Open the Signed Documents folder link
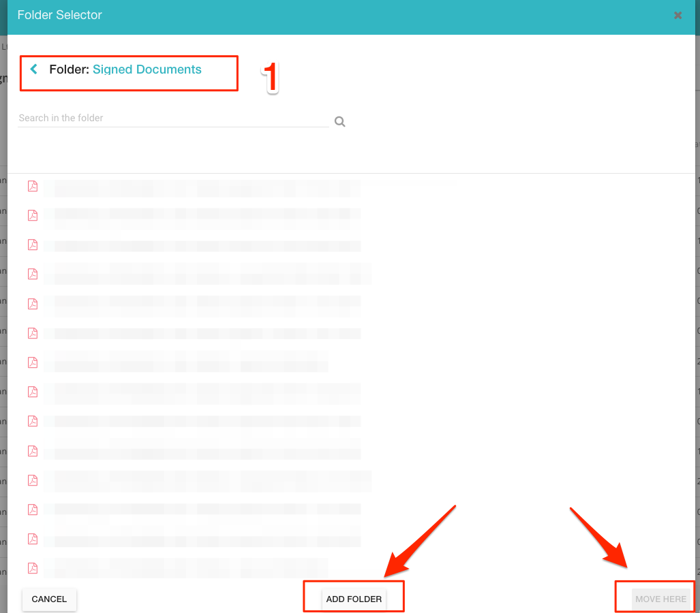 coord(147,69)
